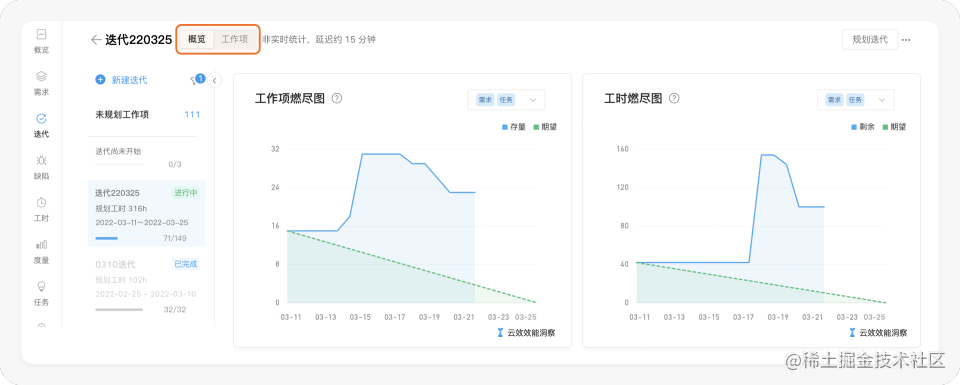
Task: Click 云效效能洞察 icon under 工作项燃尽图
Action: (x=500, y=333)
